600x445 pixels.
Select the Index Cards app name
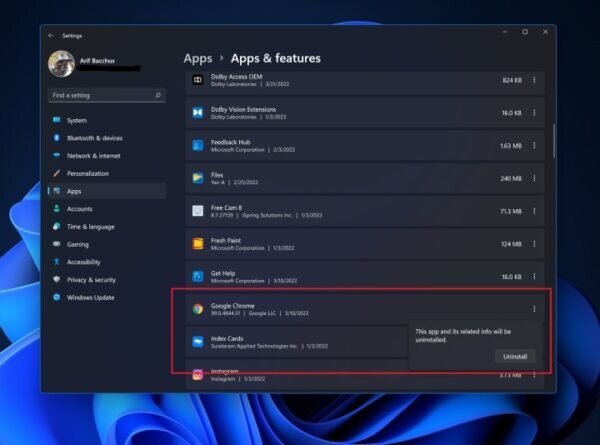pos(227,339)
